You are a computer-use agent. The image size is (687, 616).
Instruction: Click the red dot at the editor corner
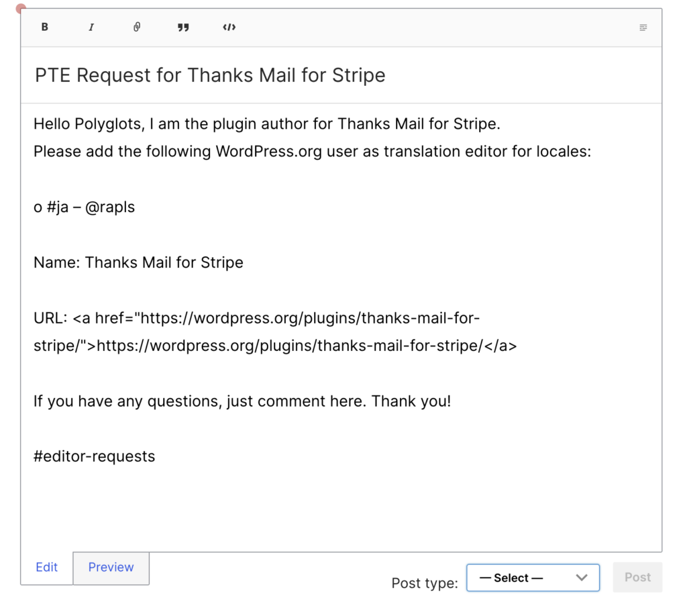[21, 9]
